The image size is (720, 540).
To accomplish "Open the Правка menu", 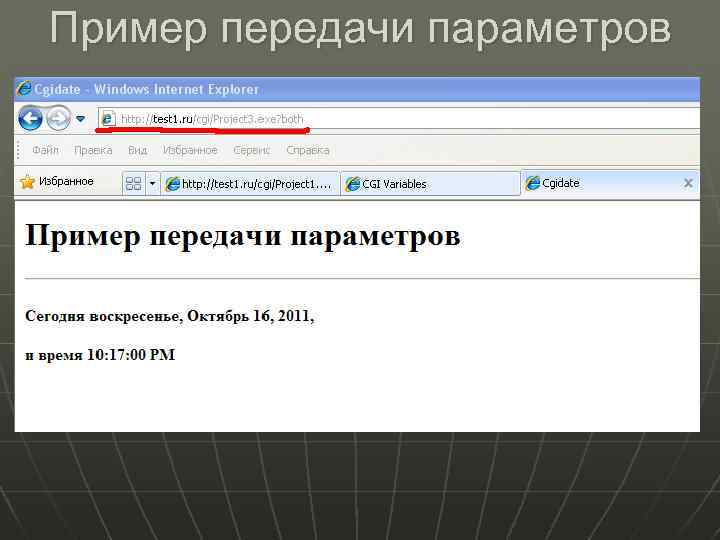I will (x=93, y=150).
